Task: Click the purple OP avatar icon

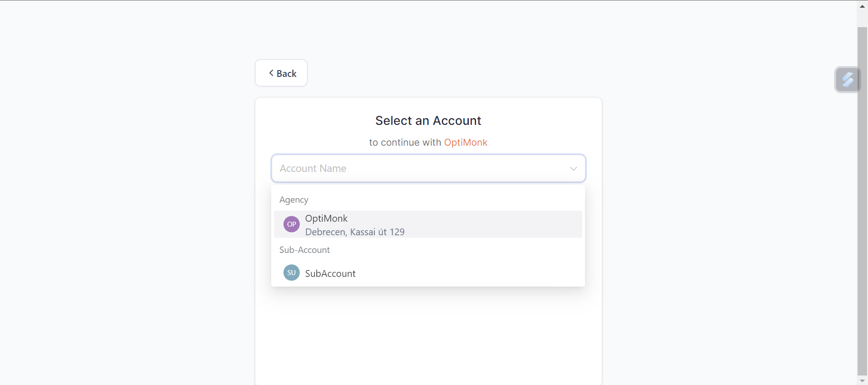Action: pos(292,224)
